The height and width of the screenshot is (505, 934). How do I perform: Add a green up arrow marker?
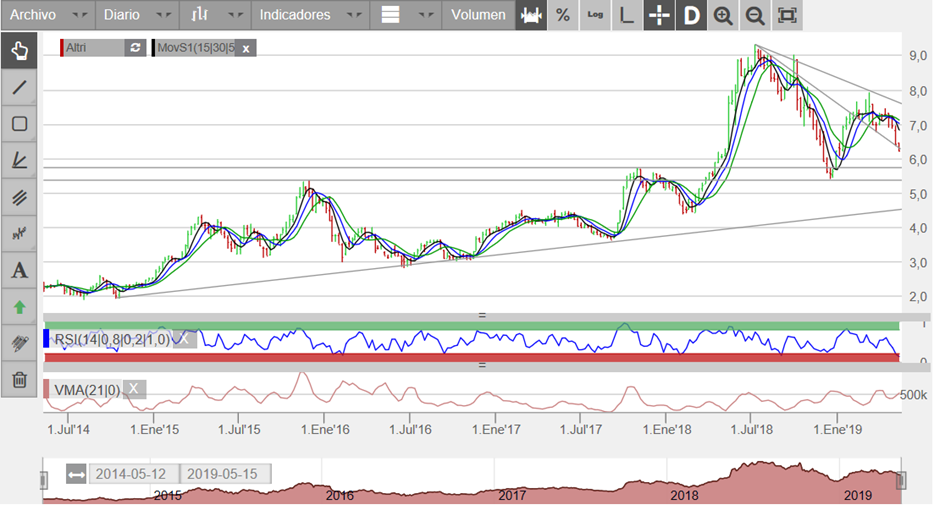tap(19, 307)
